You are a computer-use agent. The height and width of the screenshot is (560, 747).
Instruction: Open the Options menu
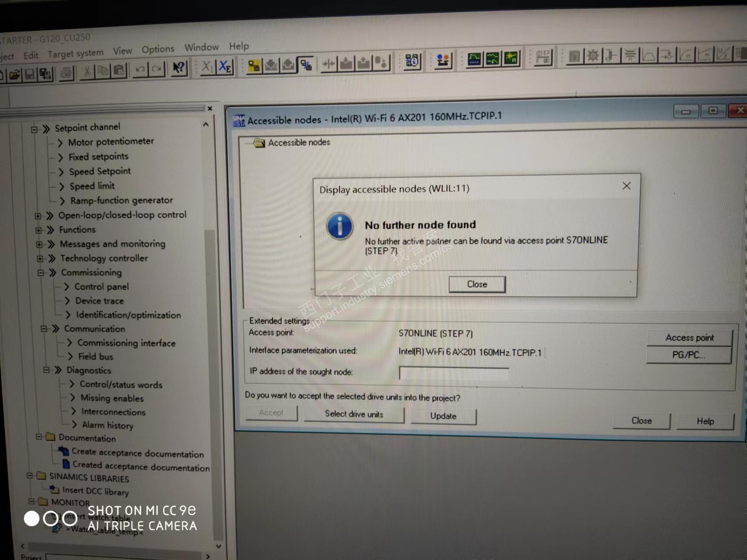pos(158,49)
